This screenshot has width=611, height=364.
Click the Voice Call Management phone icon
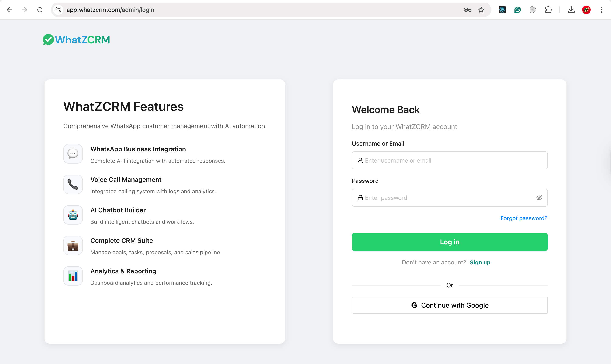pyautogui.click(x=73, y=185)
